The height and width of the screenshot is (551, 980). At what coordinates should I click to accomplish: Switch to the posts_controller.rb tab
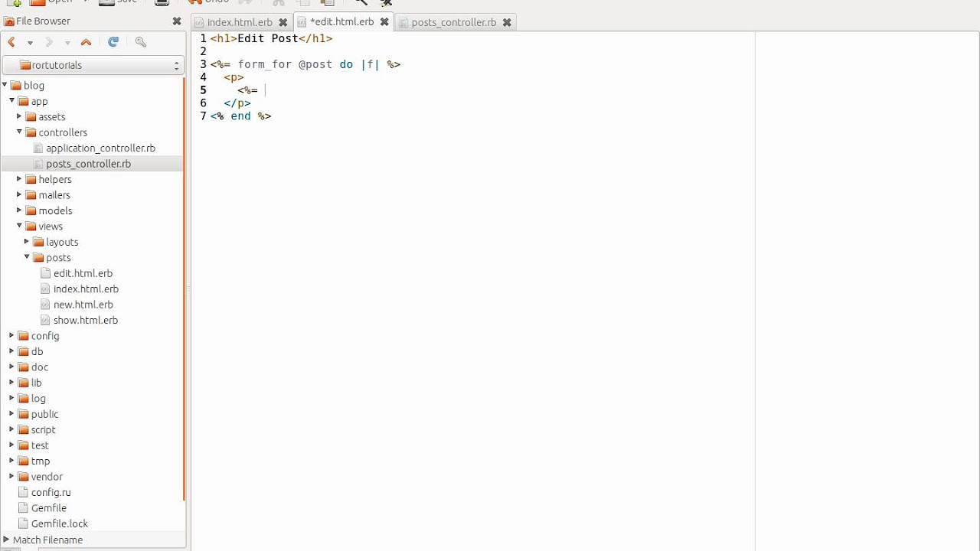pos(453,22)
